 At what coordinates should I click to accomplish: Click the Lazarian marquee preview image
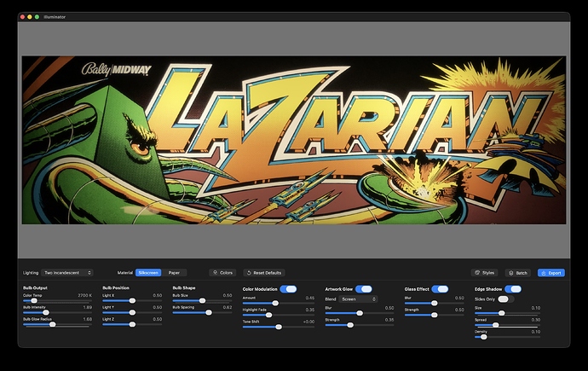click(294, 140)
